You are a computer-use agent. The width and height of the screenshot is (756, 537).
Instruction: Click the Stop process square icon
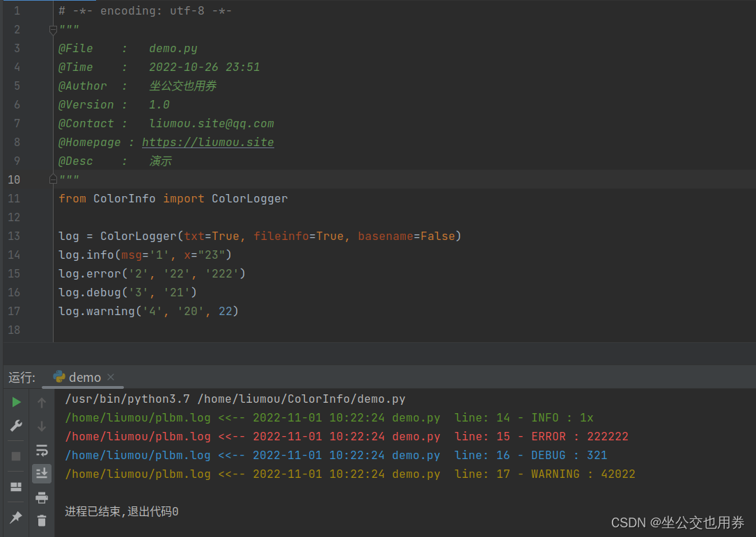15,456
